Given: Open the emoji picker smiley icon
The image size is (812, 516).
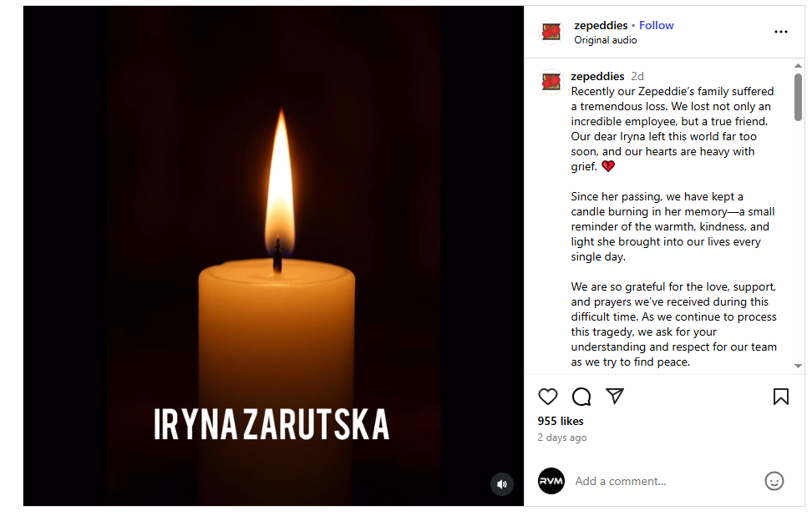Looking at the screenshot, I should 774,481.
